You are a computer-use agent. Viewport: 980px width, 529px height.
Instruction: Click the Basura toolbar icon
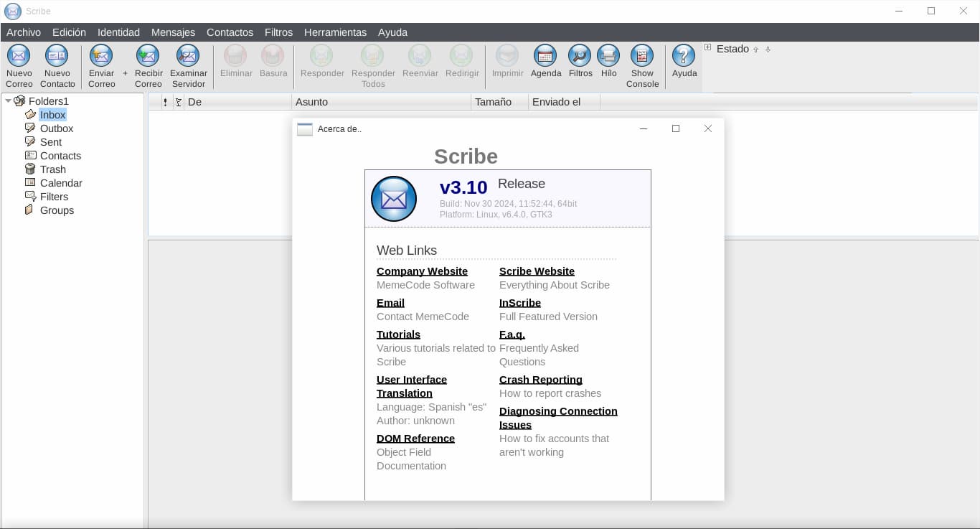pos(273,55)
